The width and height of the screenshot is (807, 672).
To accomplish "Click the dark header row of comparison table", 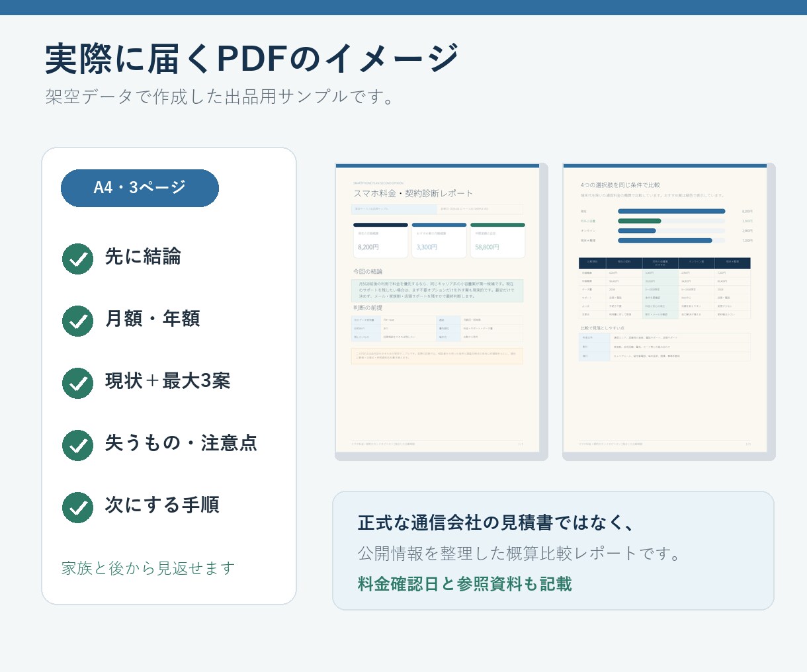I will (665, 263).
